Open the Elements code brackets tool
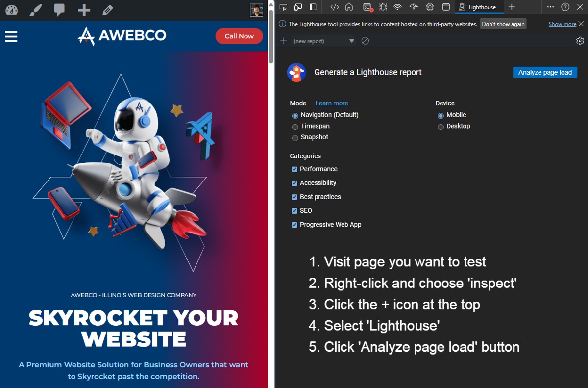This screenshot has height=388, width=588. (x=335, y=7)
